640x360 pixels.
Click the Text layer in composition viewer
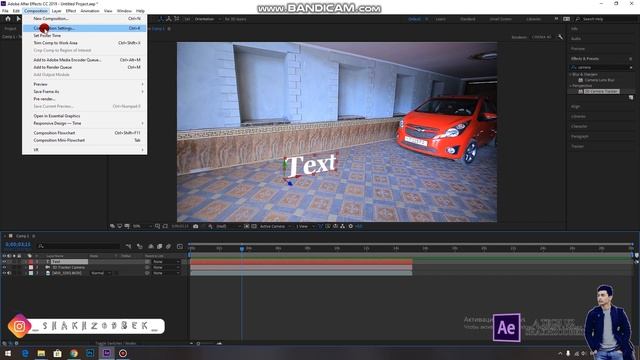pos(311,165)
